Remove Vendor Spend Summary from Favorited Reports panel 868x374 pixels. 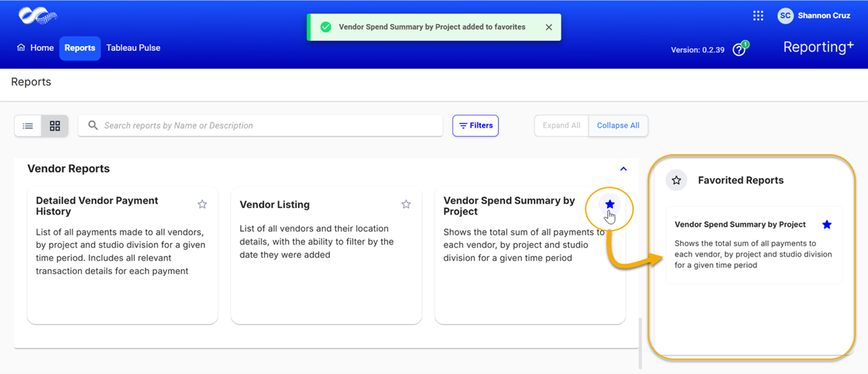827,225
